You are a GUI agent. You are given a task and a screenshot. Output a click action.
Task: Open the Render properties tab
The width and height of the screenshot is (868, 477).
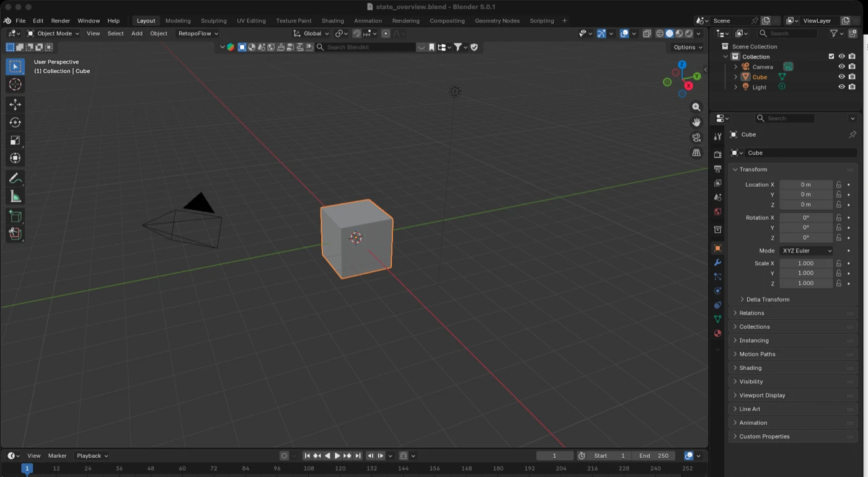click(x=717, y=154)
